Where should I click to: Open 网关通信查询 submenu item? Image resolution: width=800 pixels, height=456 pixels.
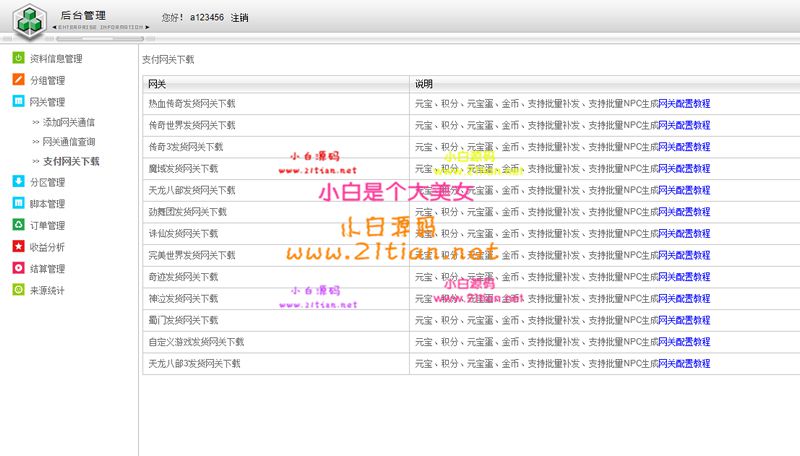point(69,141)
